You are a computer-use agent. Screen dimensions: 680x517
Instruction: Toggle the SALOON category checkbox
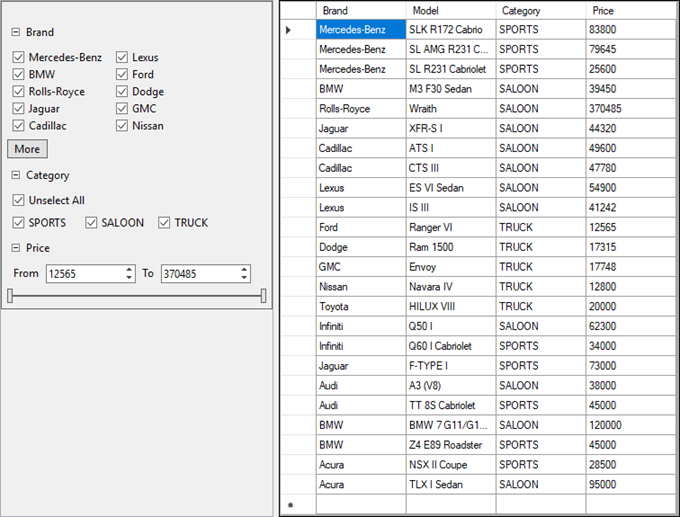click(x=91, y=223)
